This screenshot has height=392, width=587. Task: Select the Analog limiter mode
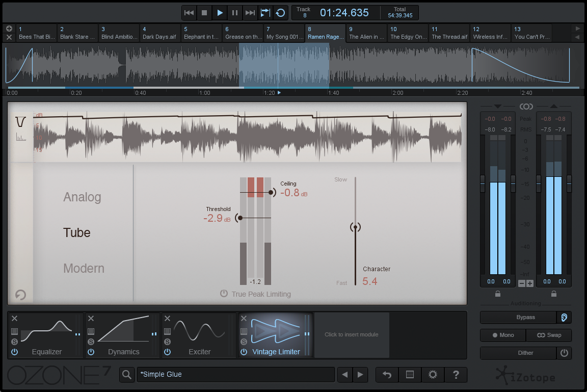(82, 197)
